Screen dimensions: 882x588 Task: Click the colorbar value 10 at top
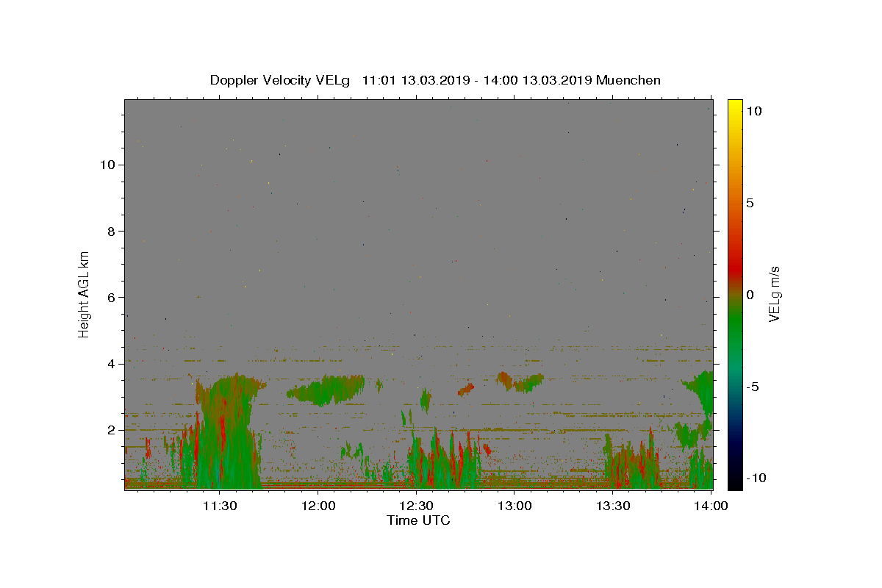pos(753,111)
